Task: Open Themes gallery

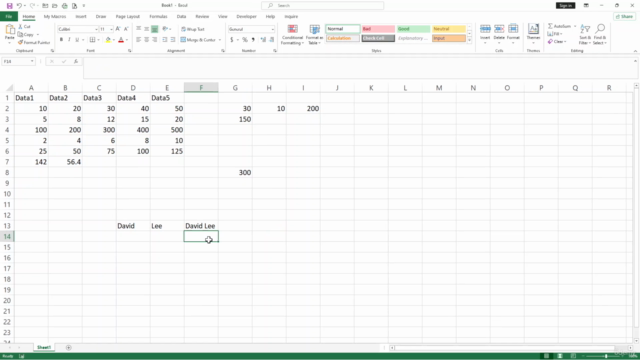Action: coord(533,33)
